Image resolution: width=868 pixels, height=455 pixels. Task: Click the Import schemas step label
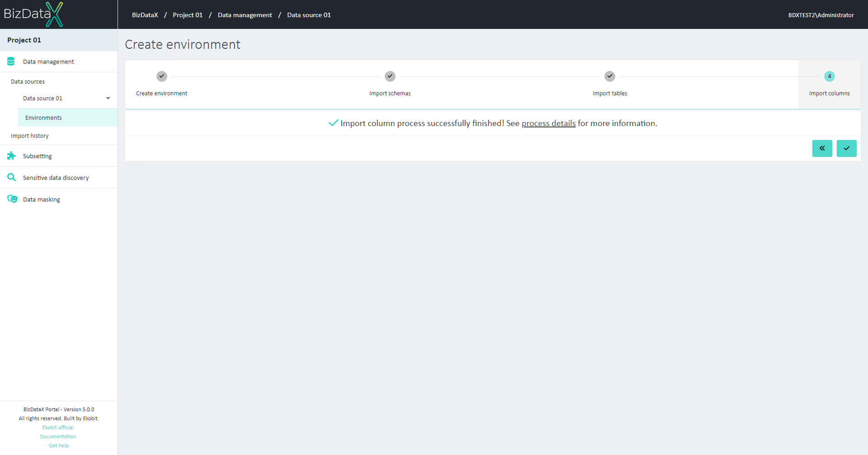point(390,94)
